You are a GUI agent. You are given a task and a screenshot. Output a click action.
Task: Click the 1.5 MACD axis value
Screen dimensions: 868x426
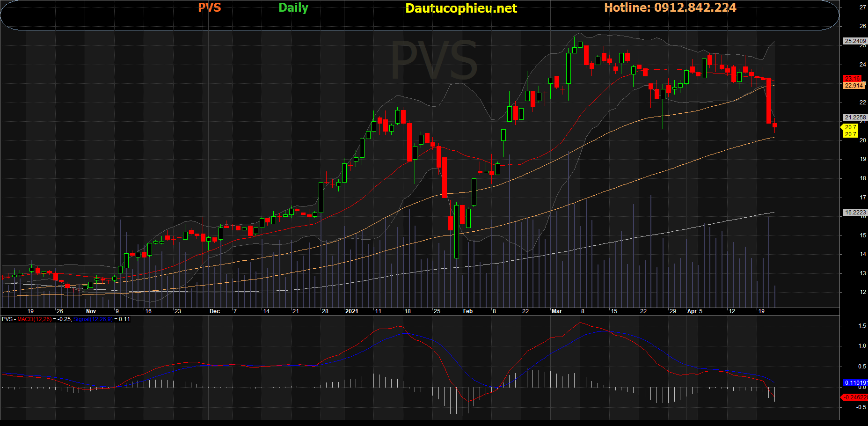pos(862,326)
